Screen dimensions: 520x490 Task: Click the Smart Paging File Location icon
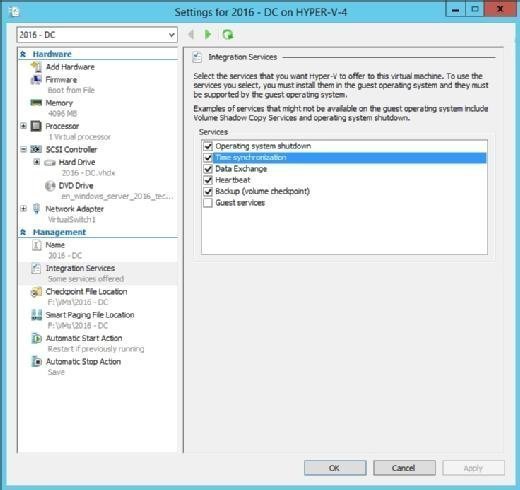pos(36,315)
